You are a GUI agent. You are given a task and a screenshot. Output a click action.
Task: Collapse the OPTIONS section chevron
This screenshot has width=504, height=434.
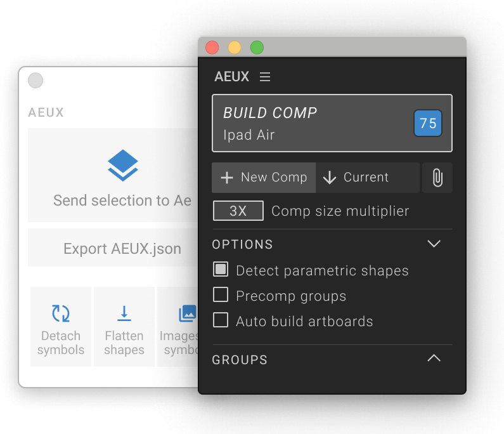click(434, 244)
